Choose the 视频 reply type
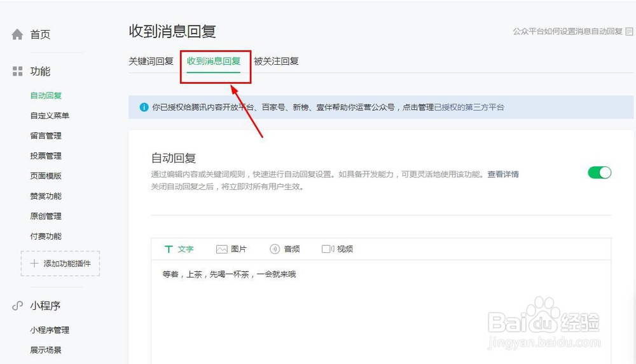 click(x=337, y=249)
